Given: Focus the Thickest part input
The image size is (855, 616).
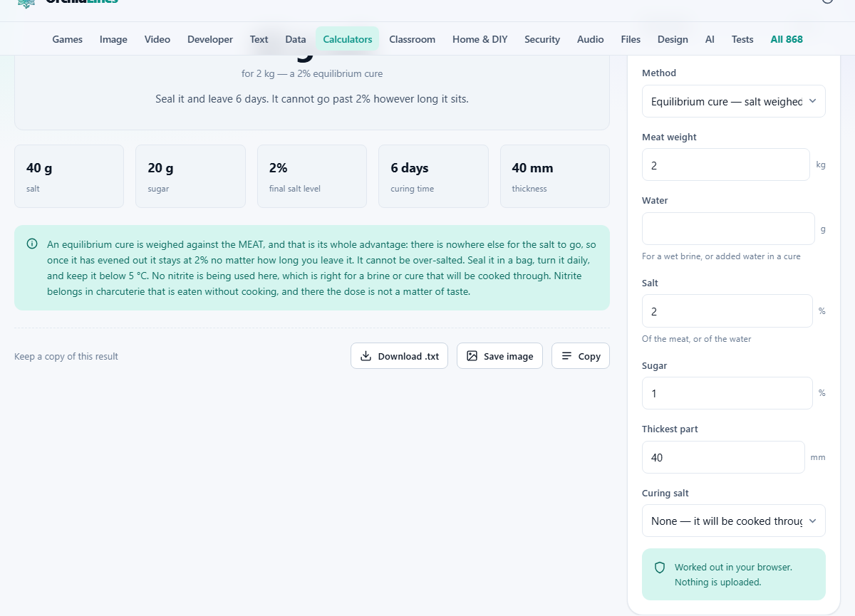Looking at the screenshot, I should pyautogui.click(x=723, y=457).
